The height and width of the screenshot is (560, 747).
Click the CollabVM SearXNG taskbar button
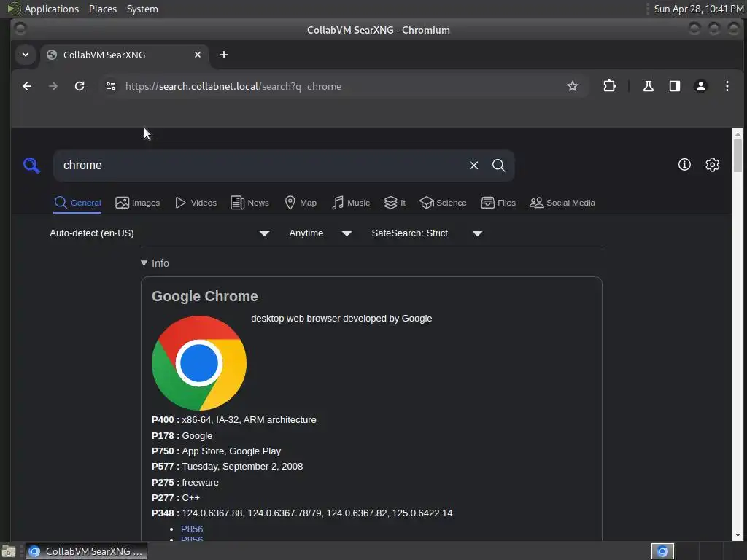(86, 551)
